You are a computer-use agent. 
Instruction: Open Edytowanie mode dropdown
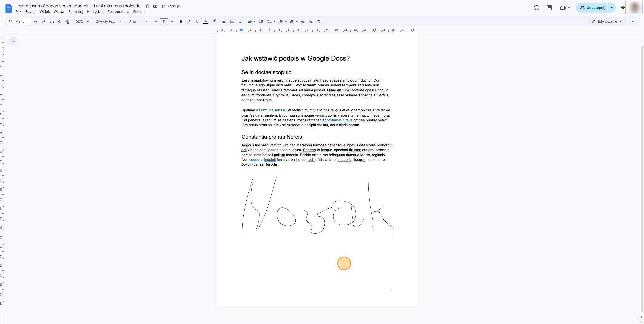click(607, 21)
